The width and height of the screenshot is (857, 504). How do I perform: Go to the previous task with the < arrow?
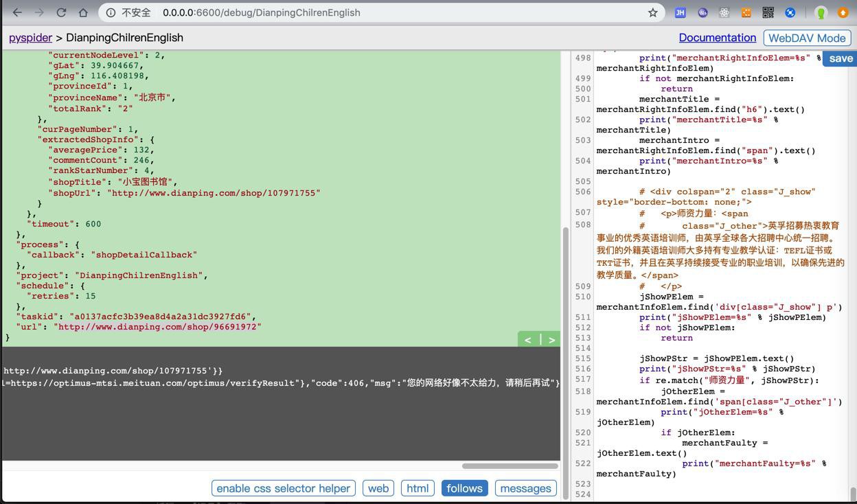pos(528,339)
